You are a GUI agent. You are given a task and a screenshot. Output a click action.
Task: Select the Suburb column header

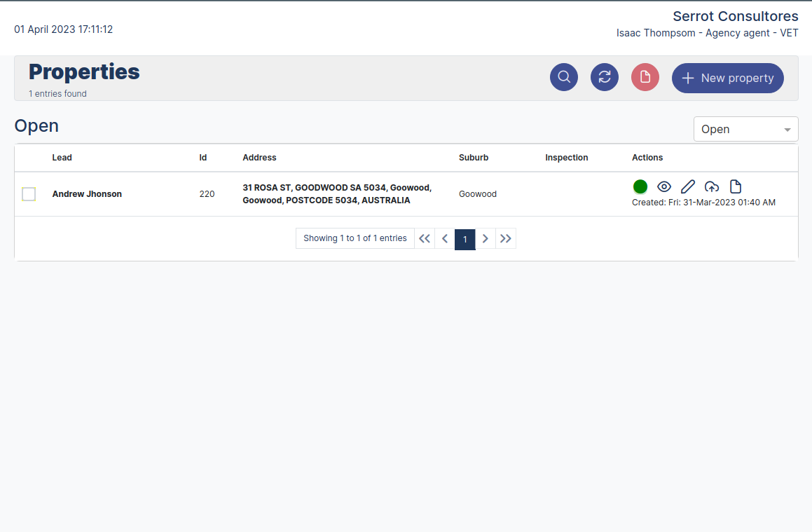pyautogui.click(x=474, y=157)
